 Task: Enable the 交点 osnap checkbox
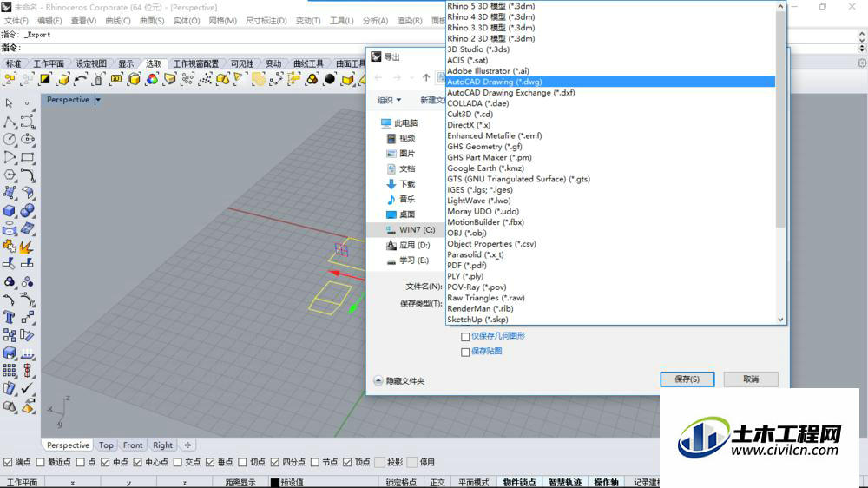point(178,462)
